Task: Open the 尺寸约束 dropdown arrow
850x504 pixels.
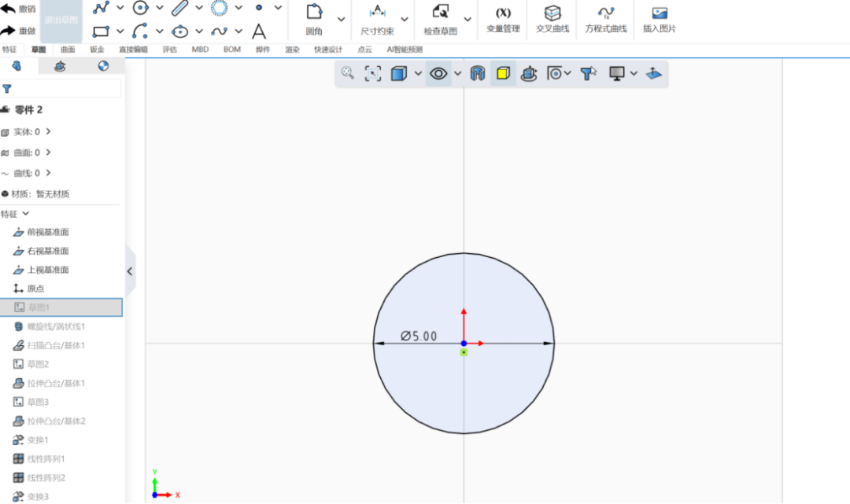Action: pyautogui.click(x=405, y=20)
